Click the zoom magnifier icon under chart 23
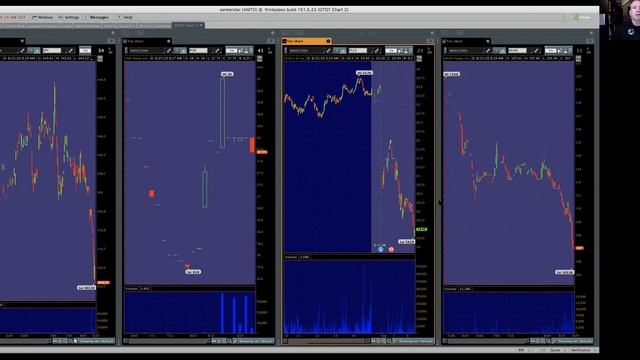Viewport: 640px width, 360px height. pyautogui.click(x=389, y=341)
